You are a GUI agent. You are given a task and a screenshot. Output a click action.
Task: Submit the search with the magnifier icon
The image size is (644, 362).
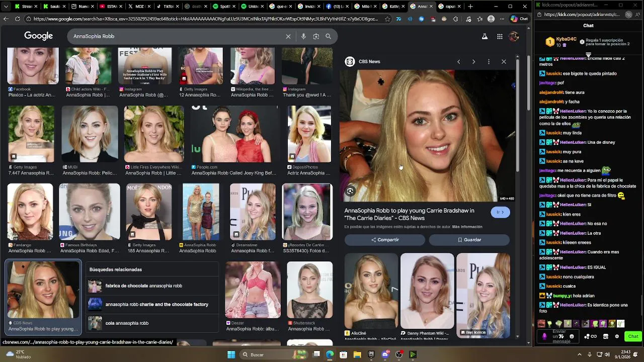tap(328, 36)
